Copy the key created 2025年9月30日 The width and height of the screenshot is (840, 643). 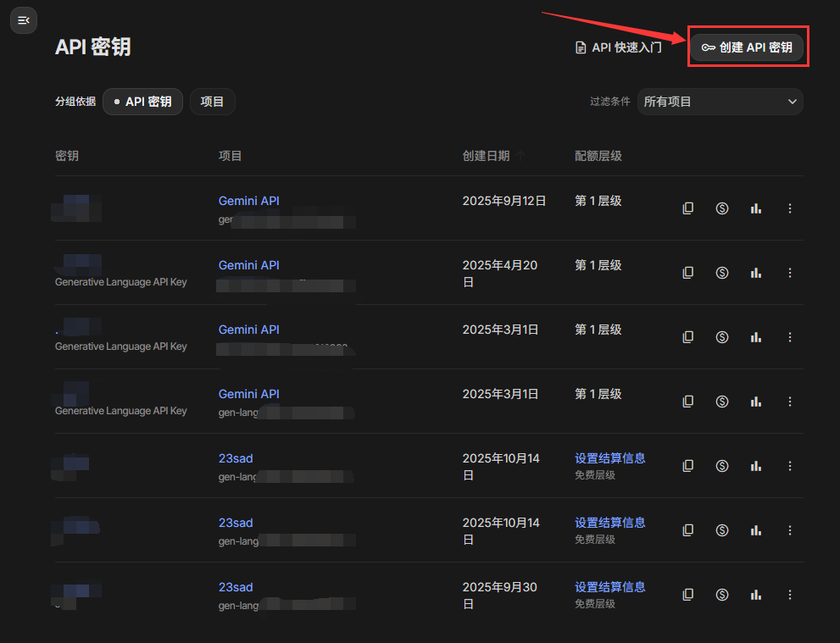click(688, 595)
